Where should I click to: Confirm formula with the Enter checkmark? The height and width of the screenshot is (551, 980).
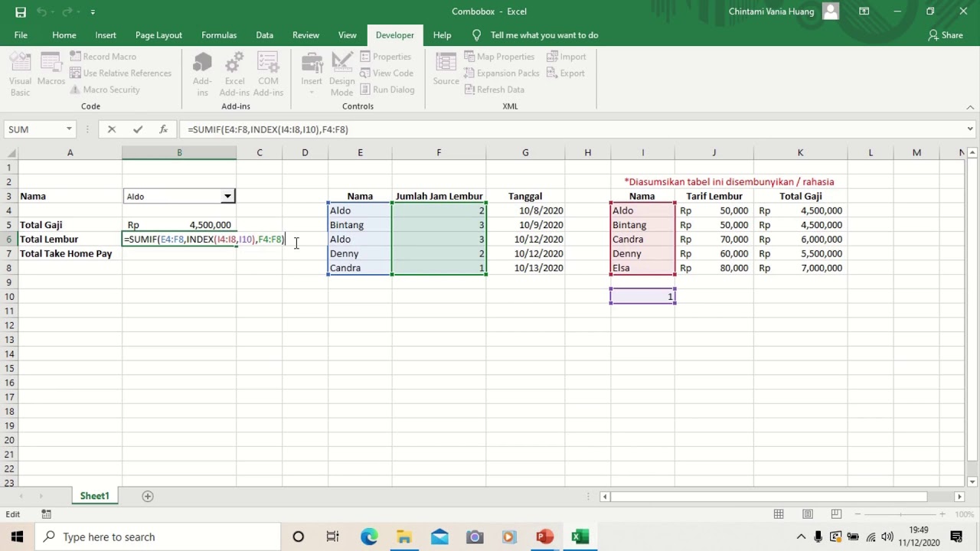pyautogui.click(x=137, y=129)
